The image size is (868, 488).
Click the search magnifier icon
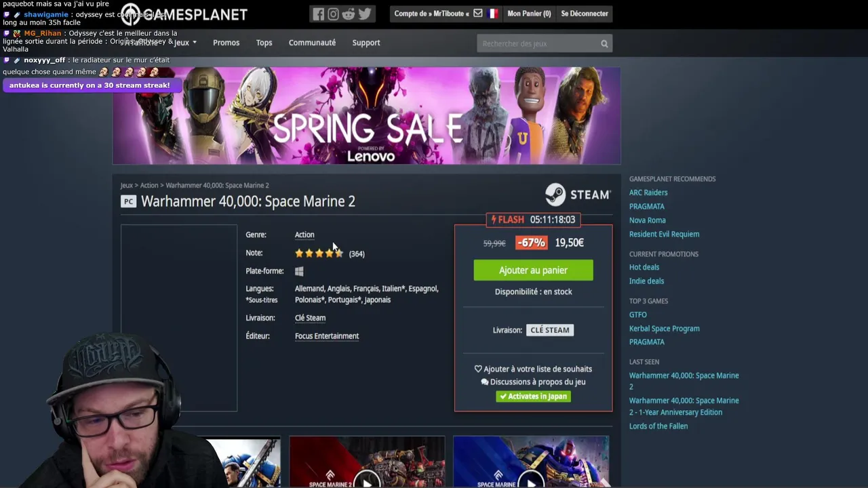click(x=604, y=43)
